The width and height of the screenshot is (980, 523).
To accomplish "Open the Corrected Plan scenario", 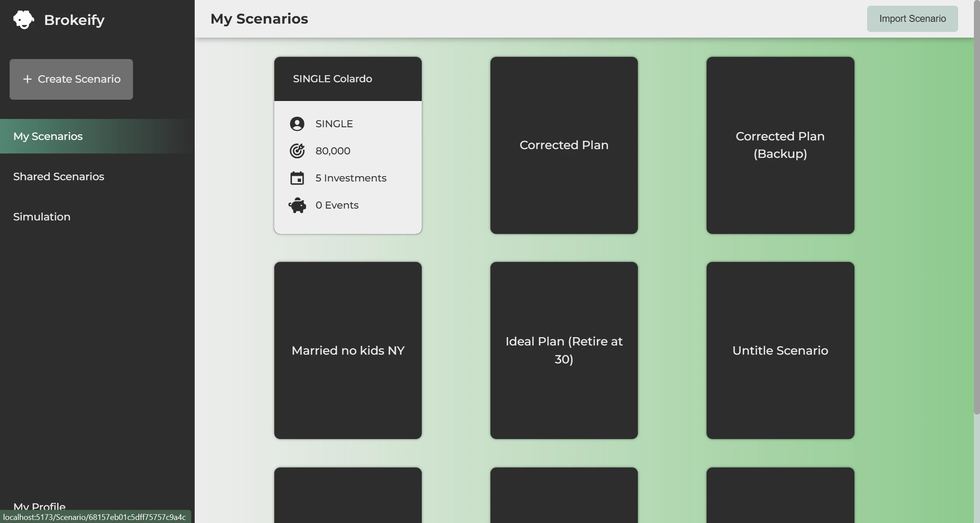I will (x=563, y=145).
